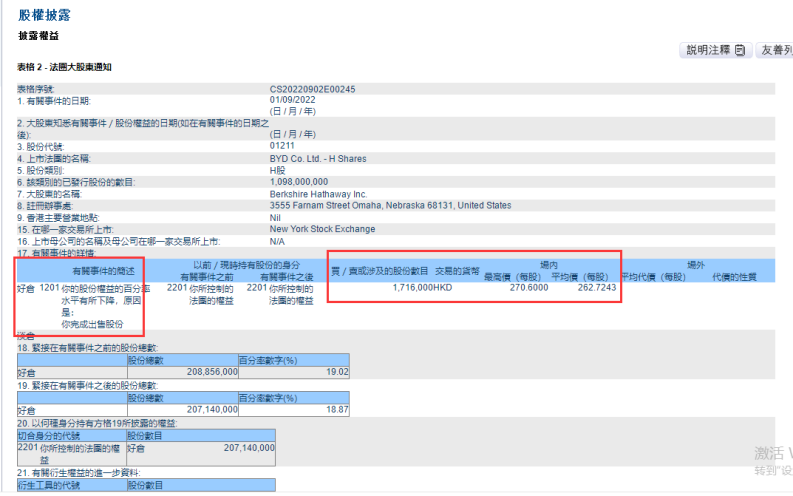Select shareholder name Berkshire Hathaway Inc.
This screenshot has width=793, height=496.
318,194
